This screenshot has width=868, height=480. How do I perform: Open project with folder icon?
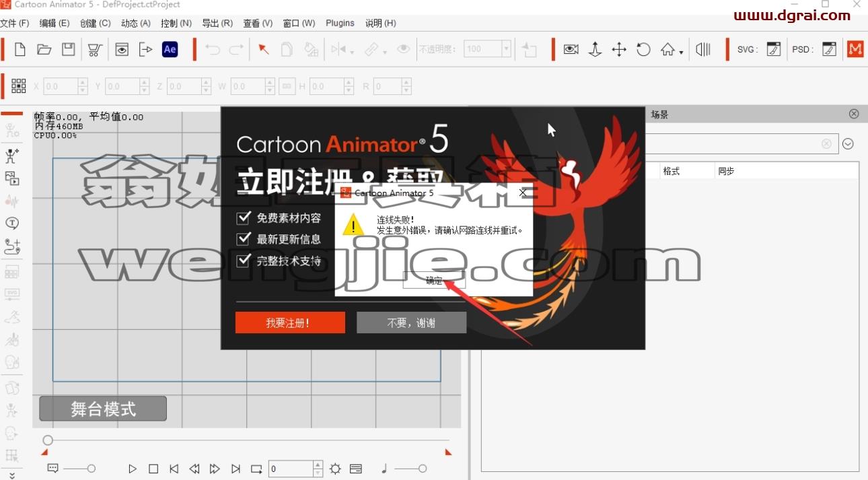(x=44, y=49)
